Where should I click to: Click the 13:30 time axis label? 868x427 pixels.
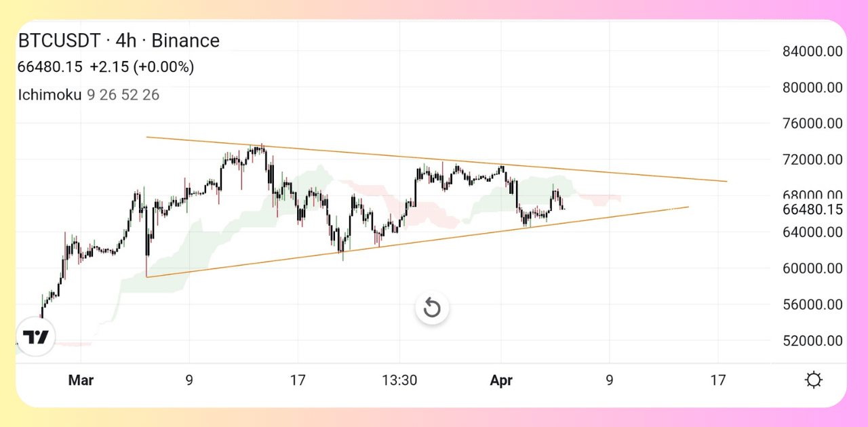(x=399, y=380)
